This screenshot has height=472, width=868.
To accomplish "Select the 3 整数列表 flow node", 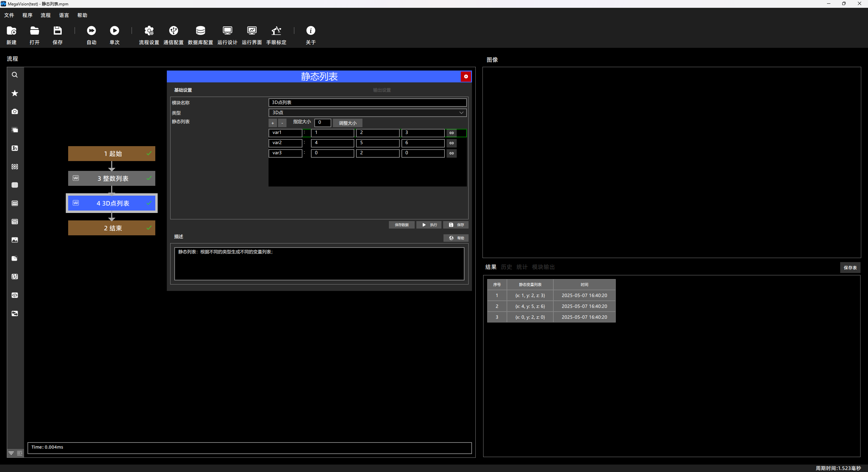I will click(x=112, y=178).
